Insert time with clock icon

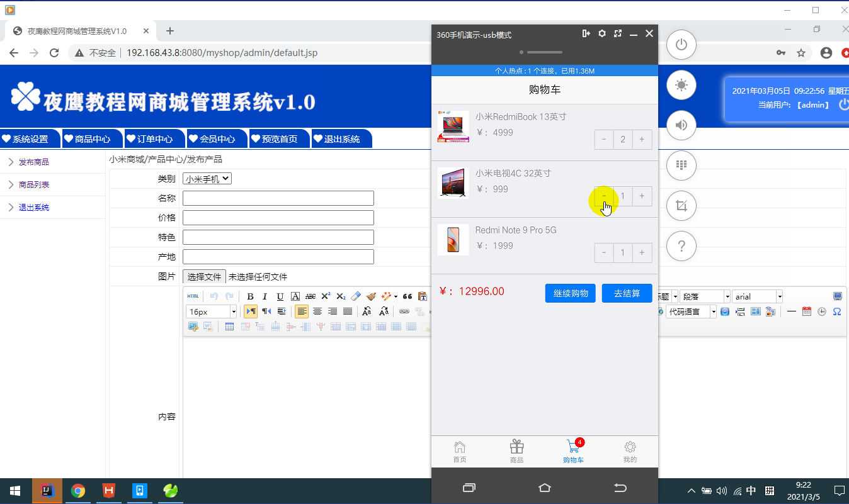click(822, 311)
